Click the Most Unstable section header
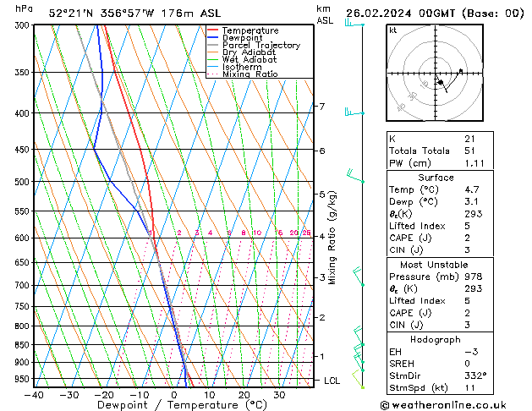 click(436, 265)
